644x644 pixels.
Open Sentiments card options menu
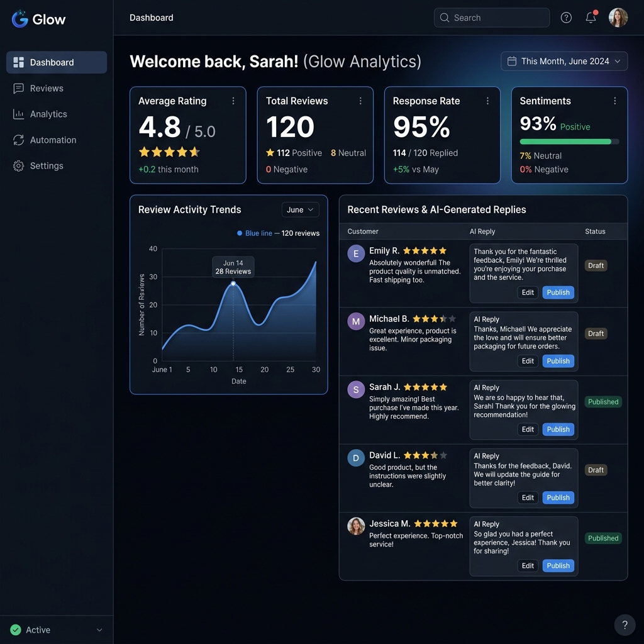click(615, 101)
